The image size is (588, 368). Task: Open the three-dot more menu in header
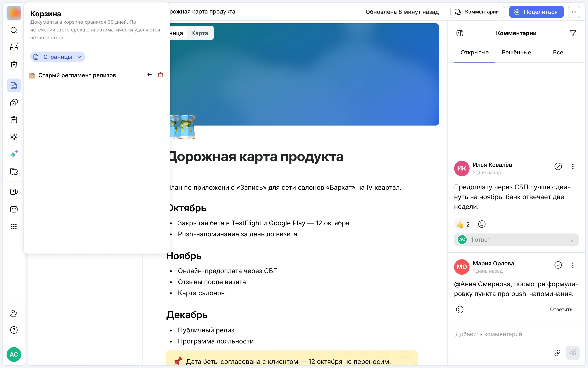point(574,12)
